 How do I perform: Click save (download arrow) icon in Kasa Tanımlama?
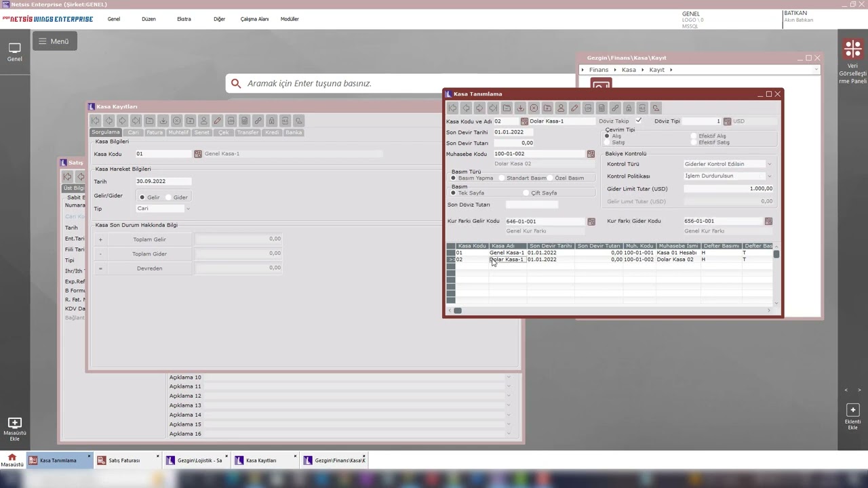coord(520,108)
